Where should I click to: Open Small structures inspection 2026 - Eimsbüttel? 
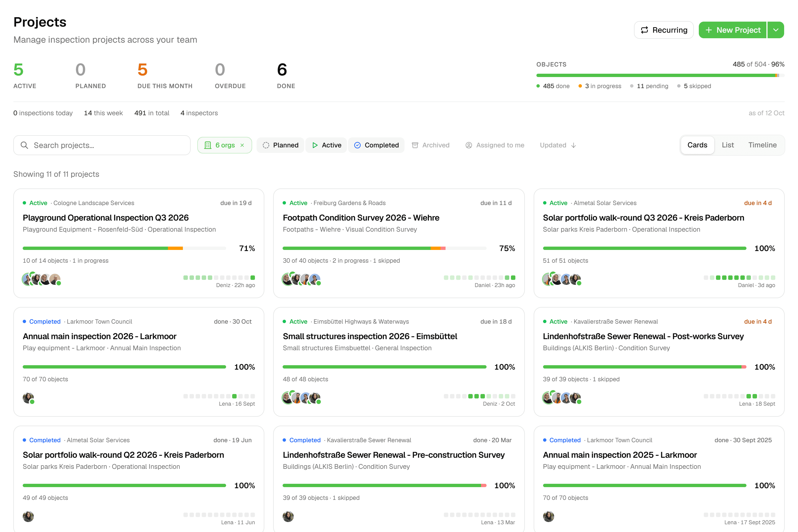[x=370, y=336]
